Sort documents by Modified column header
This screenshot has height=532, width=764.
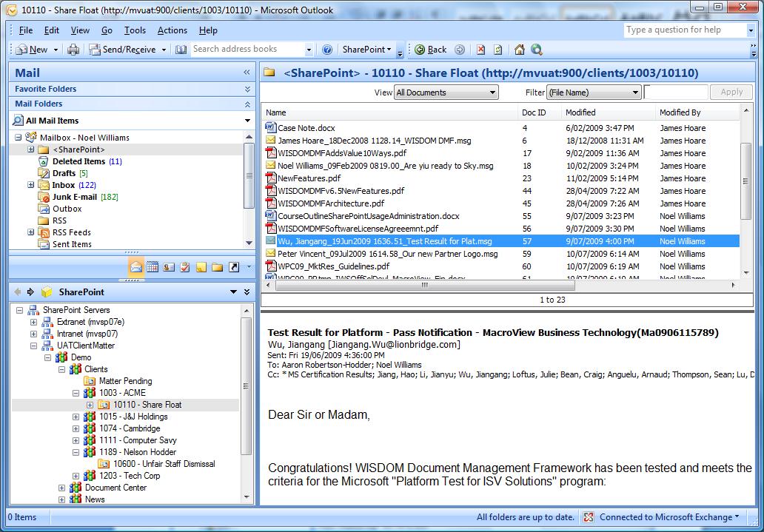(608, 112)
